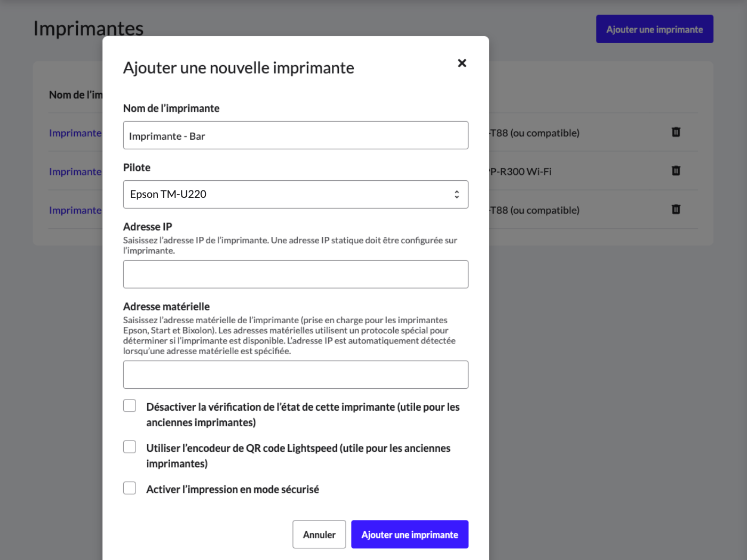Image resolution: width=747 pixels, height=560 pixels.
Task: Enable disabling printer status verification checkbox
Action: pyautogui.click(x=130, y=406)
